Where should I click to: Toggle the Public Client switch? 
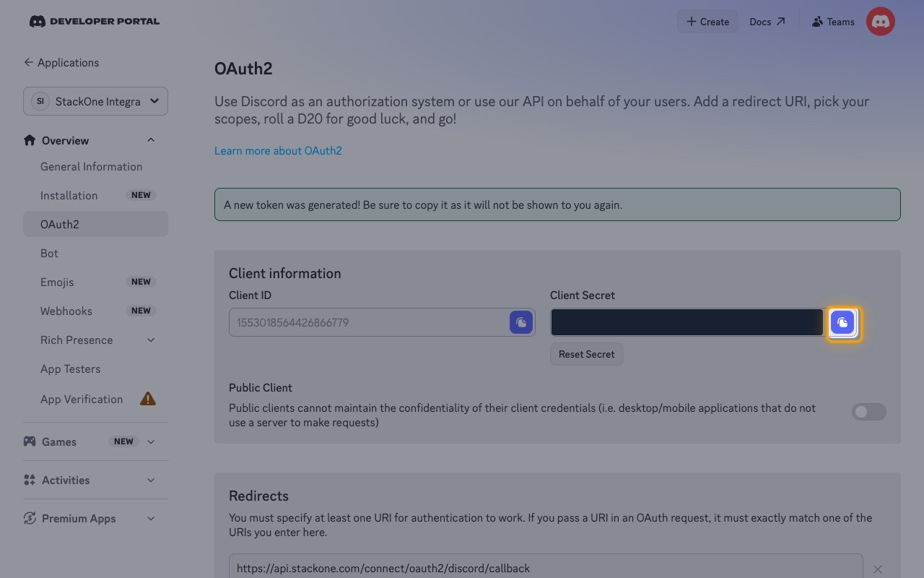[869, 412]
